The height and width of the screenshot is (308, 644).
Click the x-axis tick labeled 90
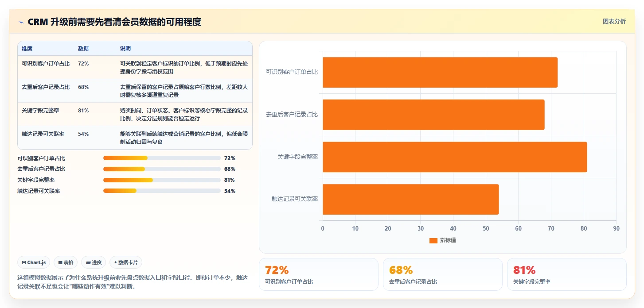click(616, 228)
